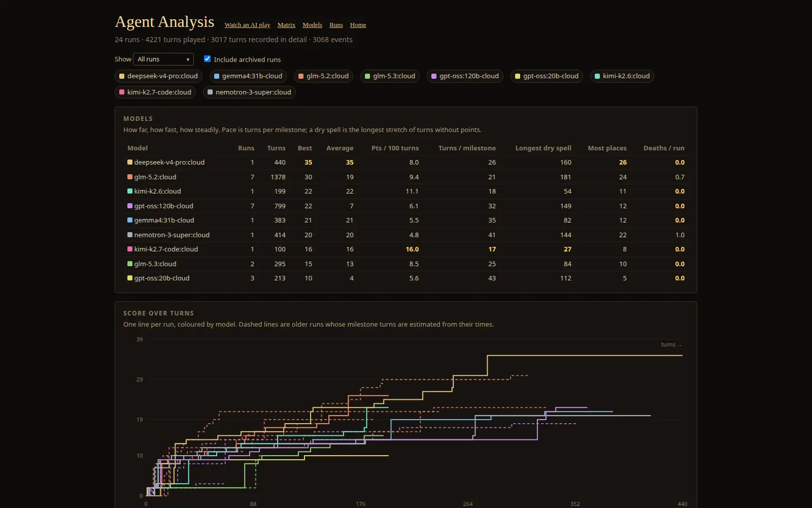
Task: Click the 'SCORE OVER TURNS' section heading
Action: [x=158, y=313]
